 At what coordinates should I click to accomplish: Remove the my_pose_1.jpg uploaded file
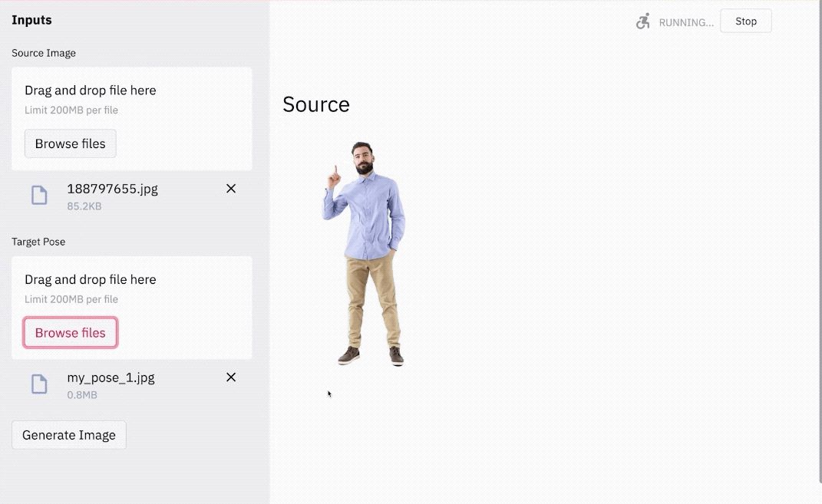[x=231, y=377]
